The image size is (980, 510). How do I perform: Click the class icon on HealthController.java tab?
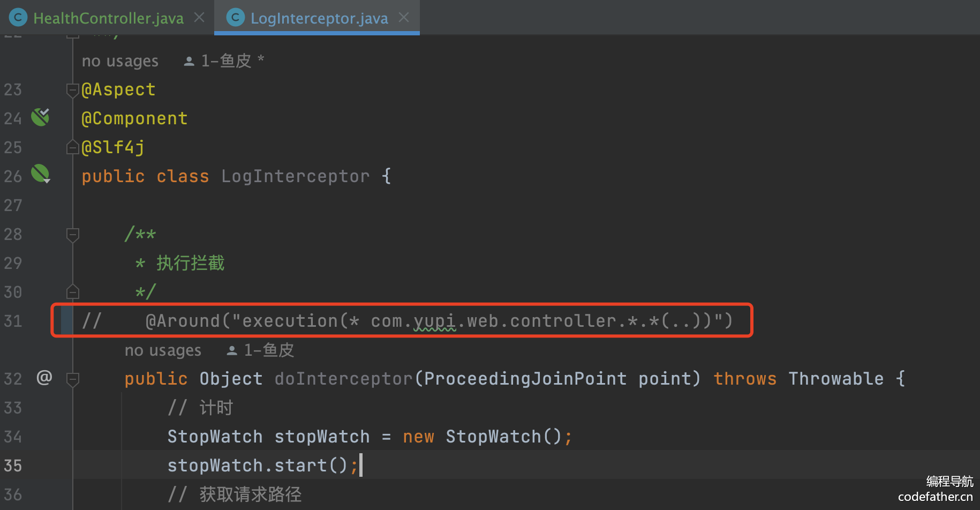[x=18, y=18]
